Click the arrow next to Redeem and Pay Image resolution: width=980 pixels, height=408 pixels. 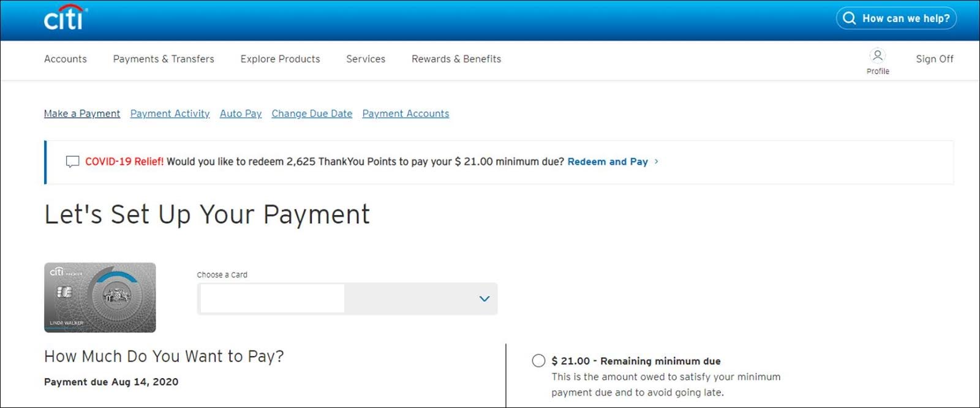click(657, 162)
